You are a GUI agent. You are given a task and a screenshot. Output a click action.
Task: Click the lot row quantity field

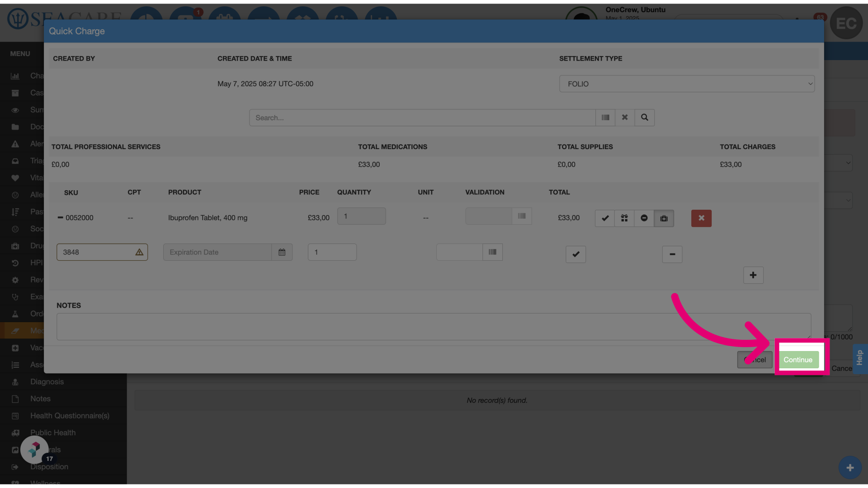click(x=332, y=252)
